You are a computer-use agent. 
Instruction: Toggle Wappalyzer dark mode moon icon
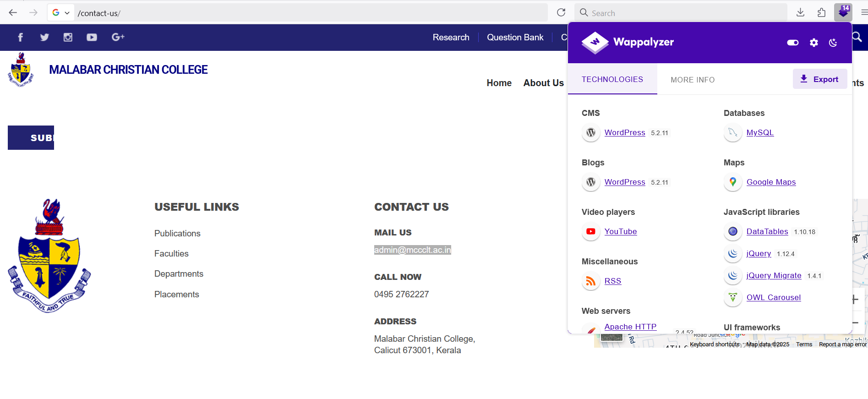833,43
